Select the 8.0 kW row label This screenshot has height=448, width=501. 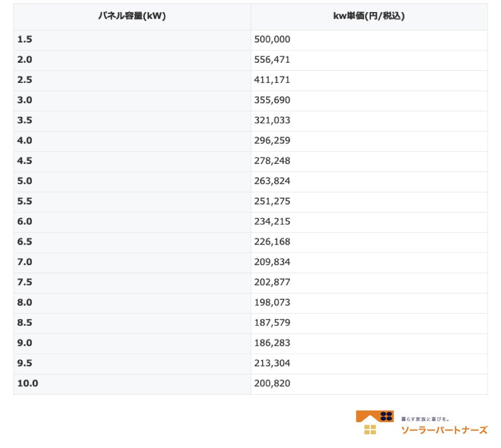(x=25, y=303)
